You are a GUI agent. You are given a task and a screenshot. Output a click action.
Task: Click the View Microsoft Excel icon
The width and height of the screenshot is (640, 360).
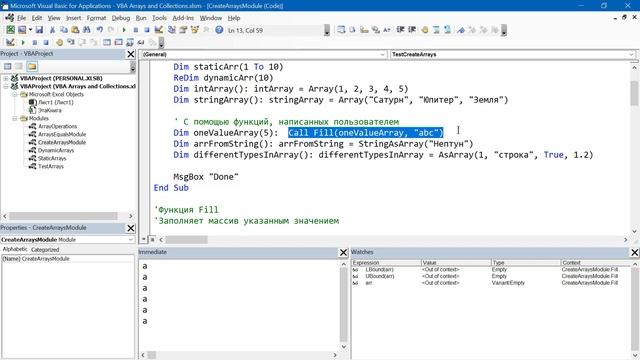(x=10, y=30)
